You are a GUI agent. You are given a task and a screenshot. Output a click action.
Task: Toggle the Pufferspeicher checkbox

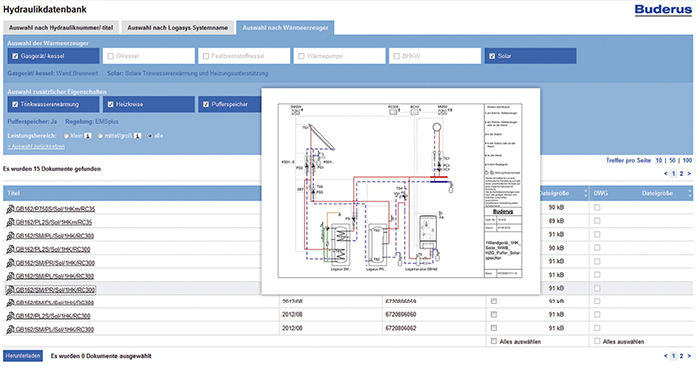[x=206, y=104]
